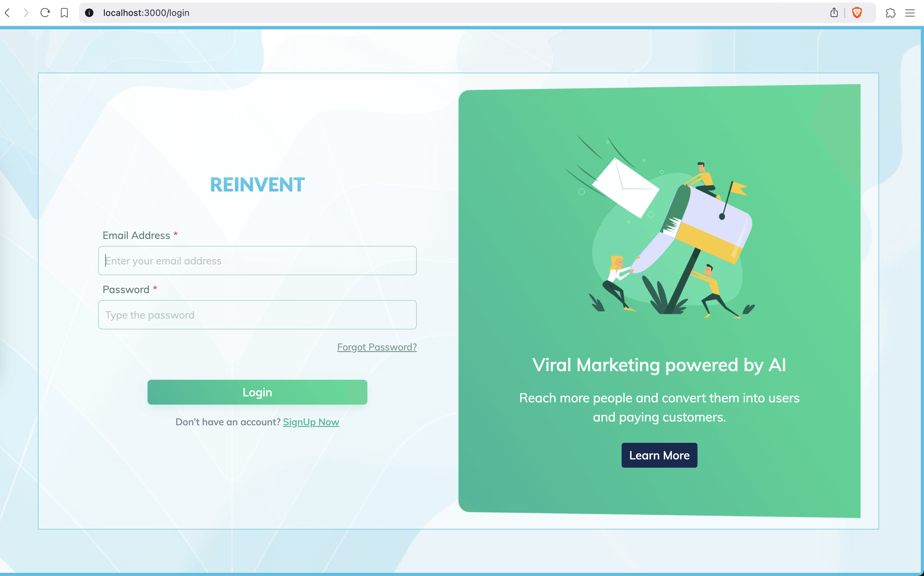
Task: Click the share icon in address bar
Action: pos(834,13)
